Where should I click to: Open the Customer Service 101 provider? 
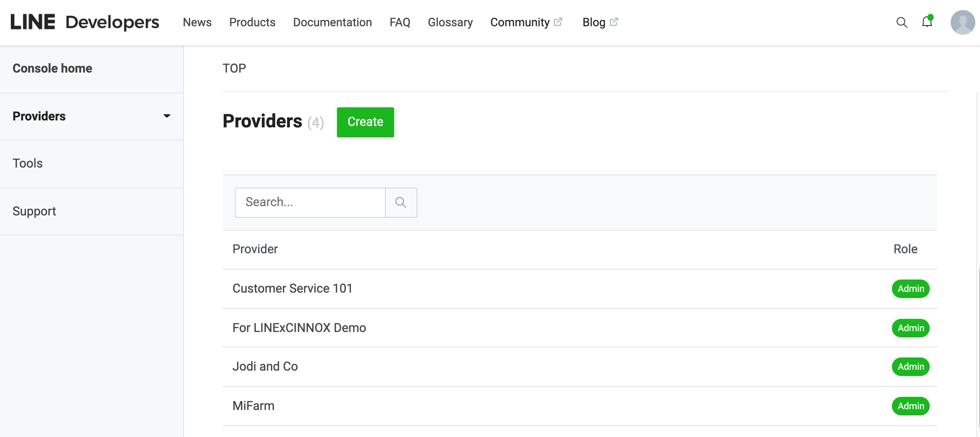[x=292, y=288]
